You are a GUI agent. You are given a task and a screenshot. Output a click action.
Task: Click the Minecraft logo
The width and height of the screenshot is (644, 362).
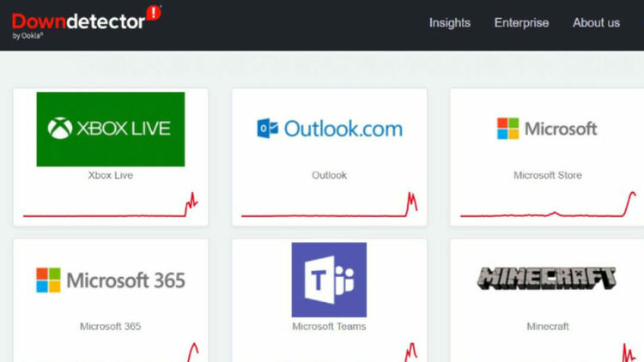tap(547, 278)
